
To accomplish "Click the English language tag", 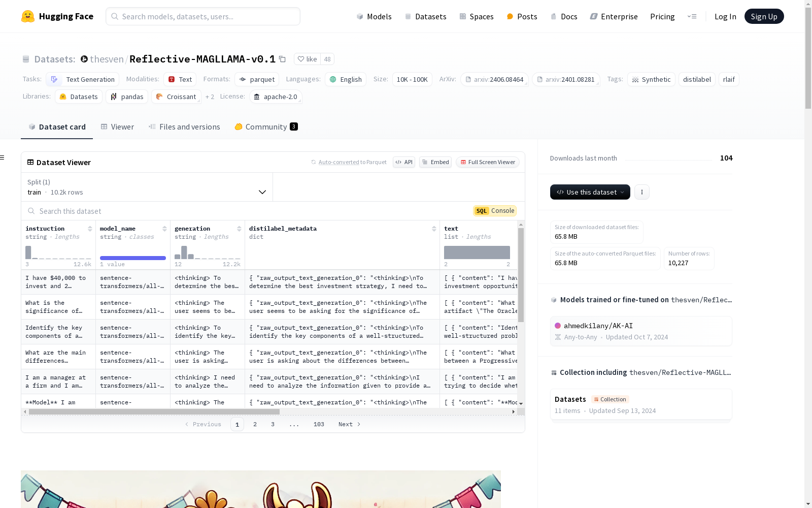I will [346, 79].
